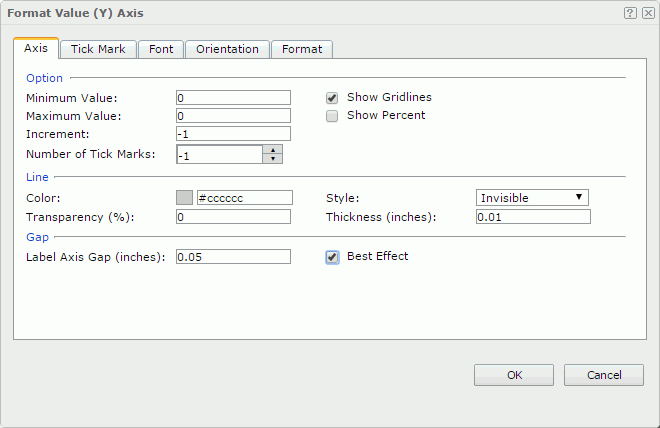Select the Axis tab

[36, 48]
